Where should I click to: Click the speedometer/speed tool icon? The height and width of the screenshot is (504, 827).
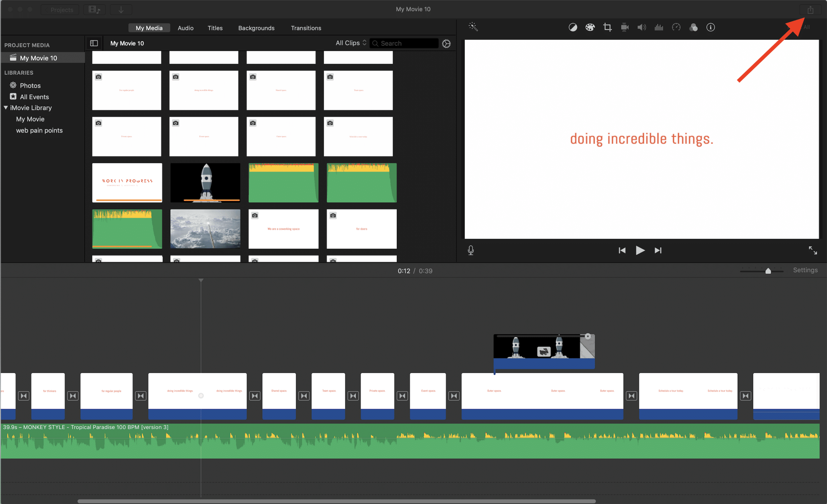[677, 27]
